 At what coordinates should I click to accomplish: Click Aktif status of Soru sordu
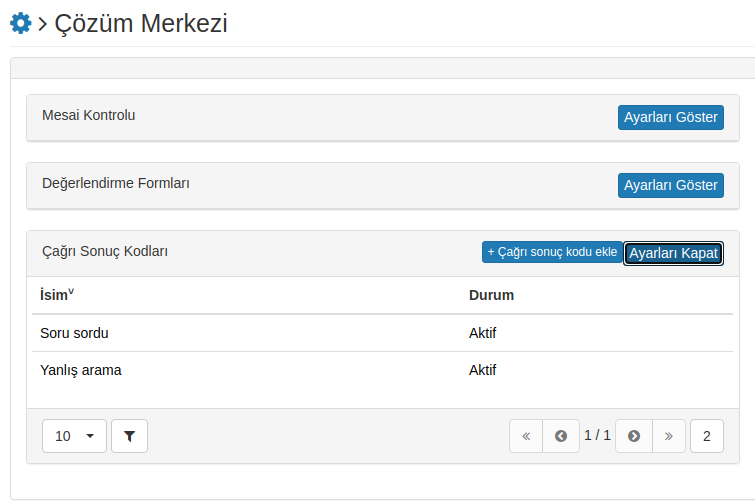pos(482,333)
